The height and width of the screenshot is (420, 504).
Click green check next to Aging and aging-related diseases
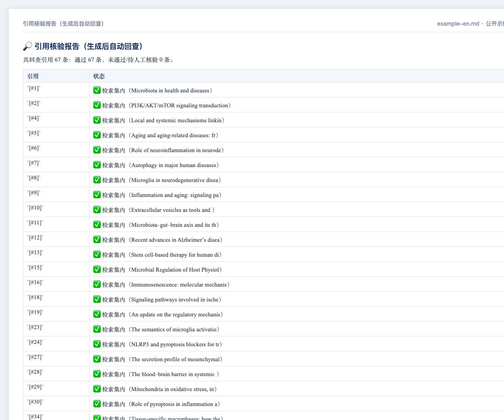pos(97,135)
